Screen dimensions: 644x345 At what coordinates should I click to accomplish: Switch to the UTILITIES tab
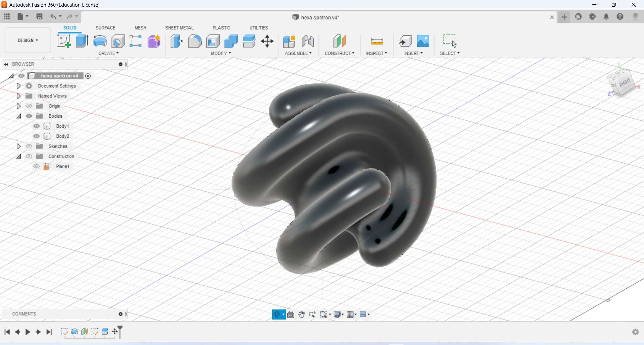point(259,28)
